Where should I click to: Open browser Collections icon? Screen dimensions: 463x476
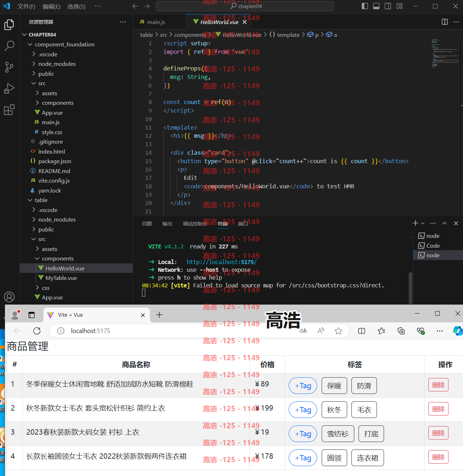[x=401, y=331]
